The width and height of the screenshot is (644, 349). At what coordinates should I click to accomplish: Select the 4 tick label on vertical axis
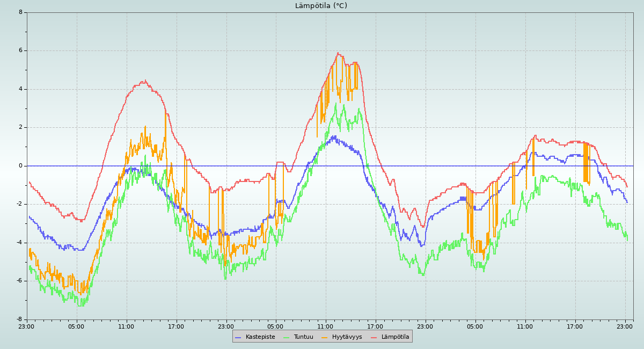[x=20, y=89]
